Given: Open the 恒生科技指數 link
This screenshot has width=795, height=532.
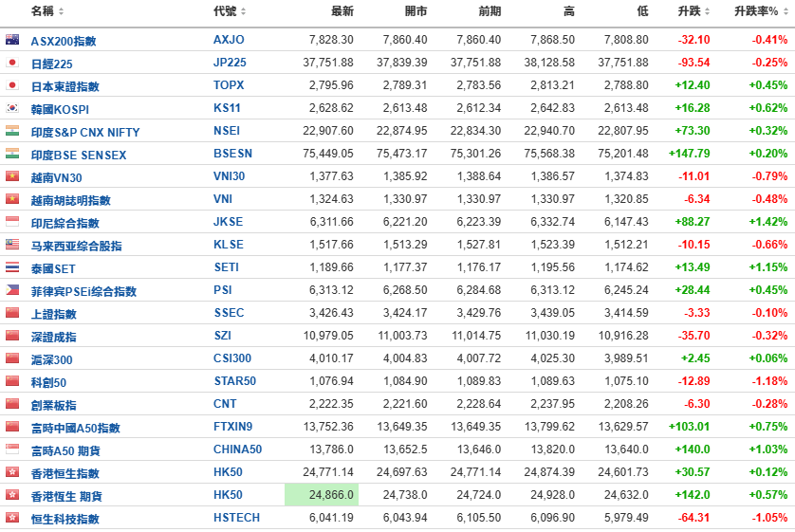Looking at the screenshot, I should coord(65,520).
